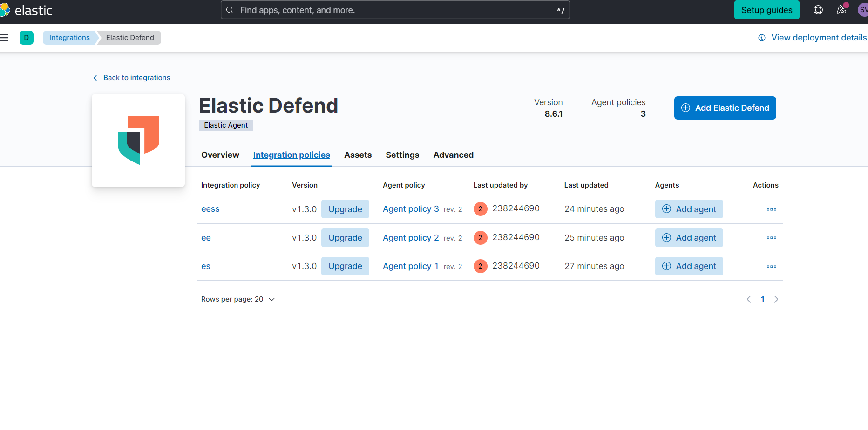Click the next page chevron

coord(776,299)
